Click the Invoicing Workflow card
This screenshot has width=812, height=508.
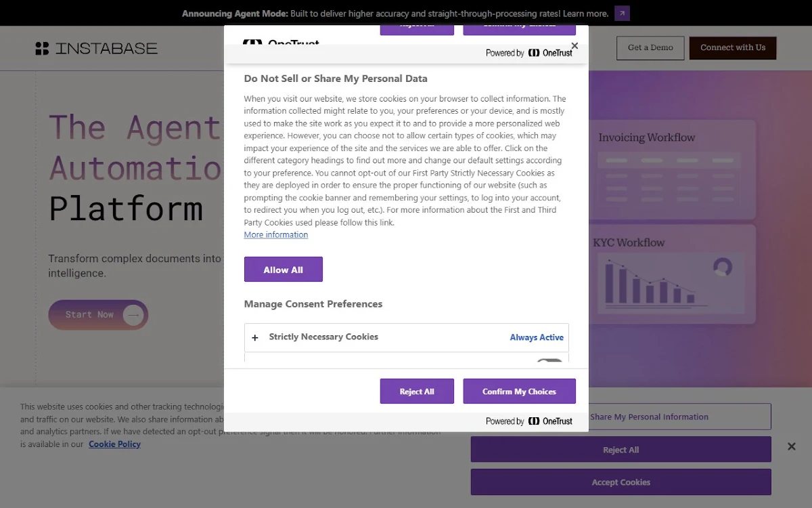click(672, 169)
